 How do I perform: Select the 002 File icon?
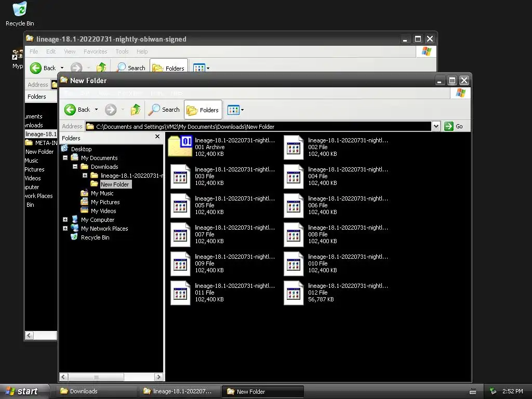(x=294, y=147)
